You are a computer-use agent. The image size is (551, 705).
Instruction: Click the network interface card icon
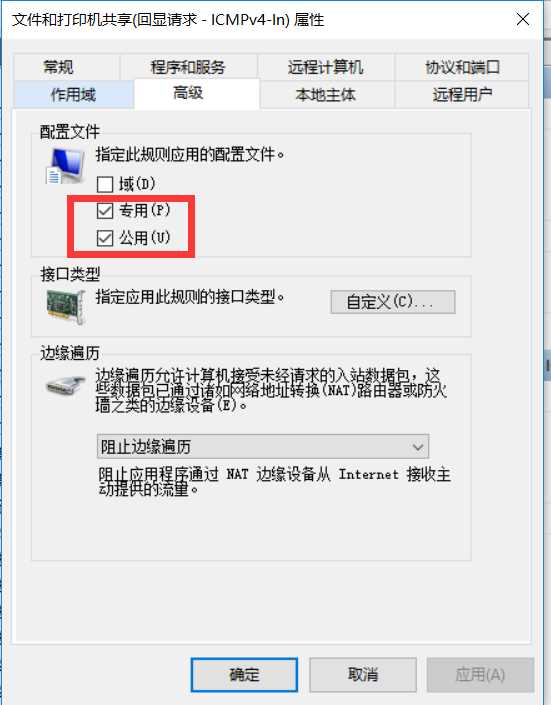66,306
